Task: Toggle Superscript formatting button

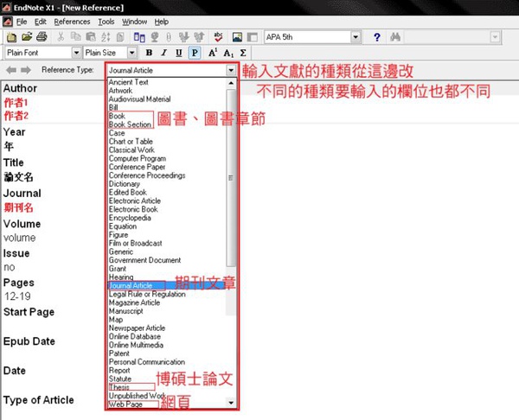Action: pyautogui.click(x=213, y=53)
